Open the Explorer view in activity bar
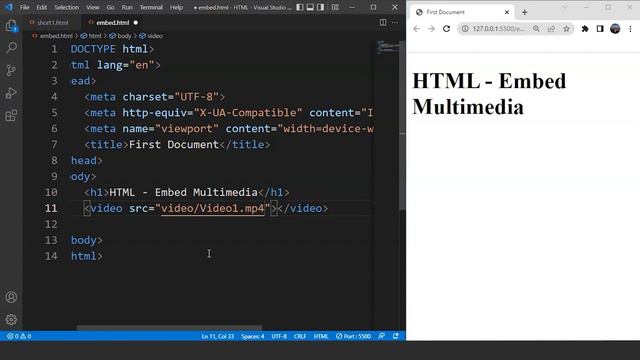This screenshot has width=640, height=360. pyautogui.click(x=11, y=26)
